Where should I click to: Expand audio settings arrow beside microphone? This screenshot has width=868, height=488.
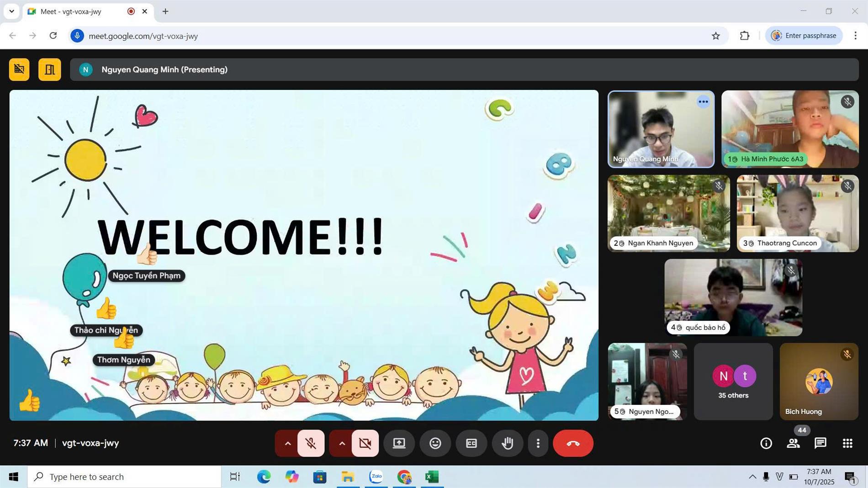click(287, 443)
